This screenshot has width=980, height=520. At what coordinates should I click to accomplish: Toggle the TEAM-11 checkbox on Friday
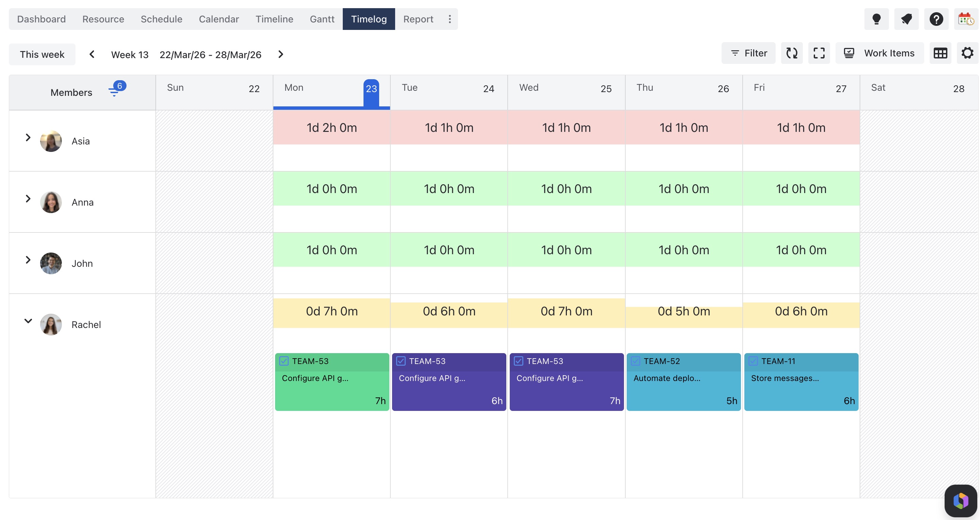click(x=753, y=361)
